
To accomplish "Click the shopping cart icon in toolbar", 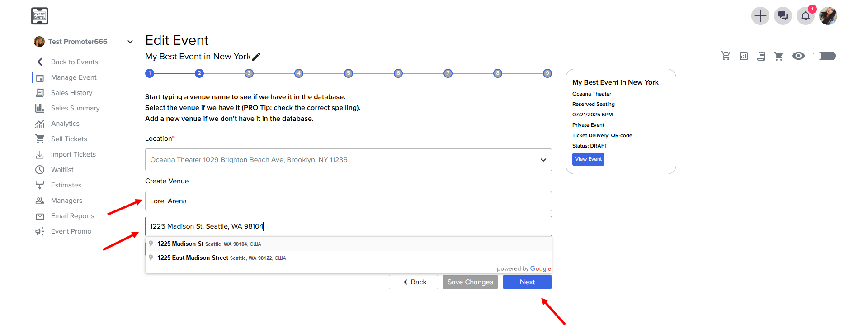I will click(x=778, y=56).
